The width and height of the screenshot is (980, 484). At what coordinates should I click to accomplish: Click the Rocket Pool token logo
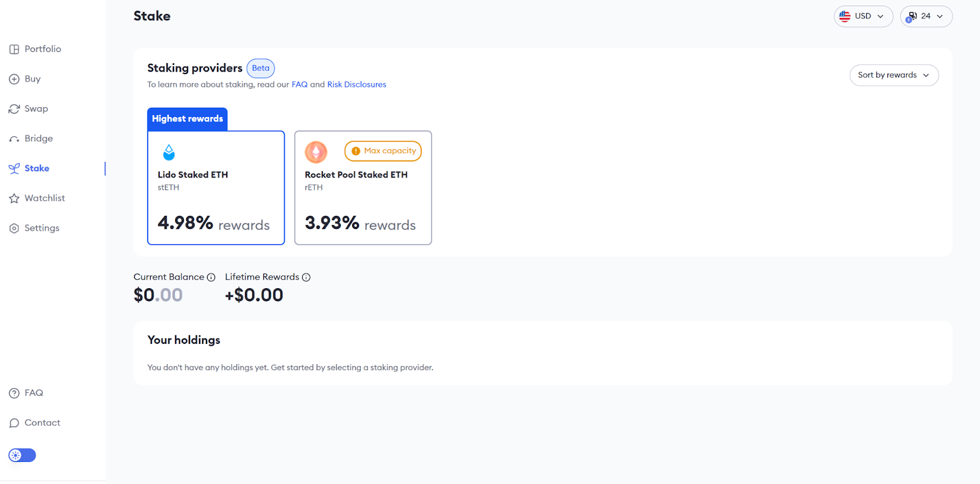point(316,152)
